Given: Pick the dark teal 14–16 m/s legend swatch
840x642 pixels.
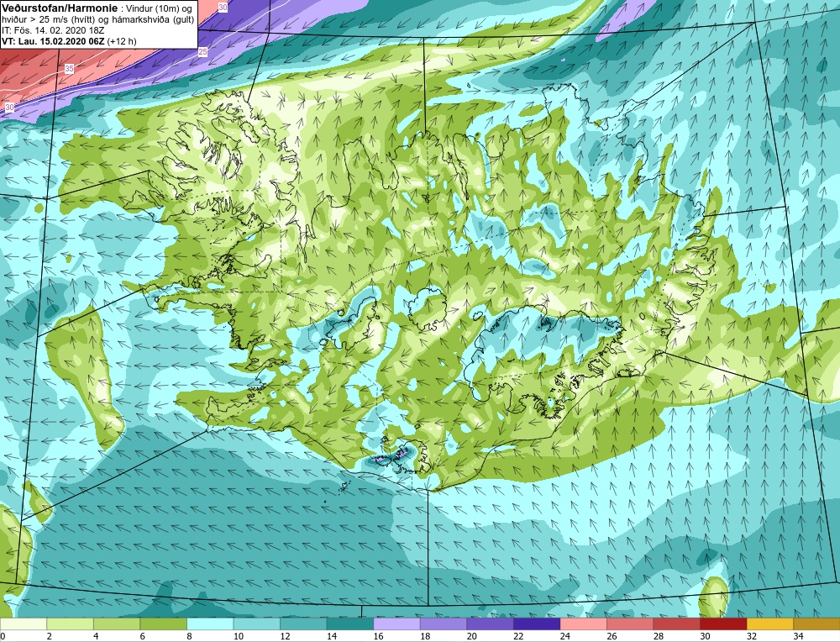Looking at the screenshot, I should (x=349, y=624).
